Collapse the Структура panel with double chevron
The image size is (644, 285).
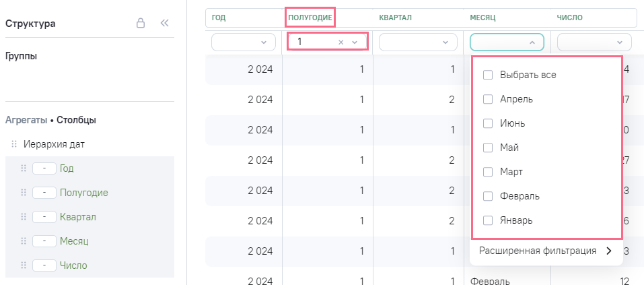pos(164,23)
